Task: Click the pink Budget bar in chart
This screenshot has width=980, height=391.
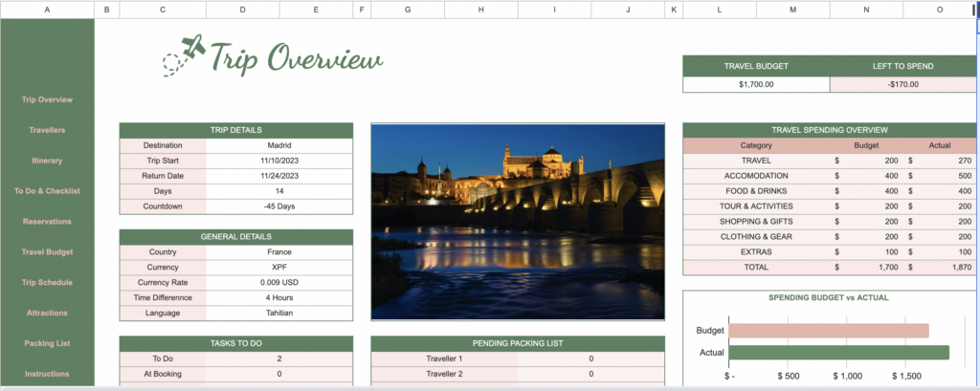Action: click(828, 331)
